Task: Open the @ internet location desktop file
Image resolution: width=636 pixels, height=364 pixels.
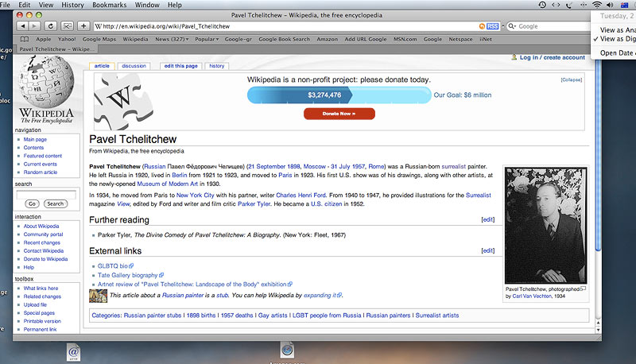Action: [x=73, y=352]
